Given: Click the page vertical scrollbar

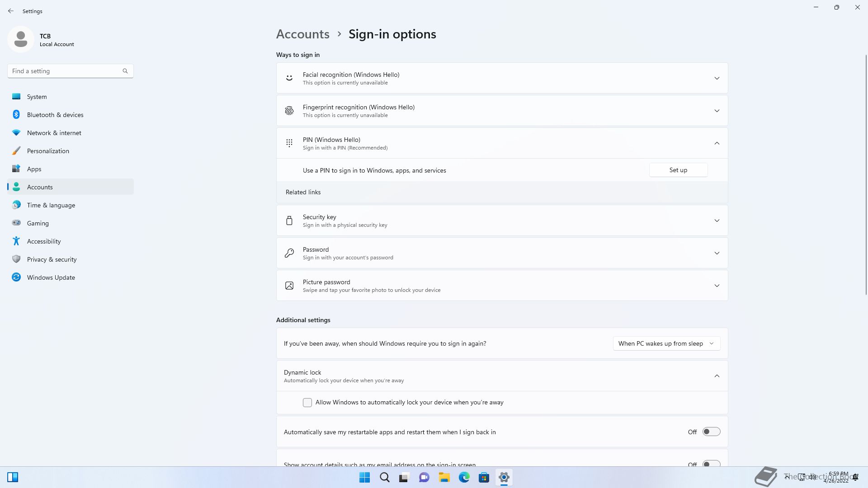Looking at the screenshot, I should [x=866, y=174].
